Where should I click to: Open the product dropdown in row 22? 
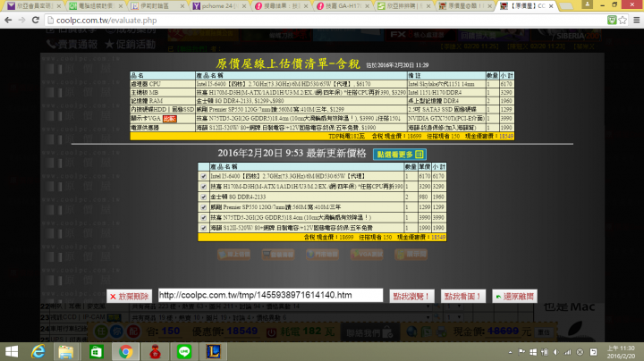tap(428, 306)
